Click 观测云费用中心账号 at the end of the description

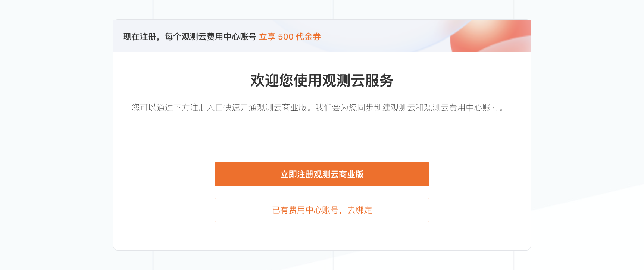point(461,108)
